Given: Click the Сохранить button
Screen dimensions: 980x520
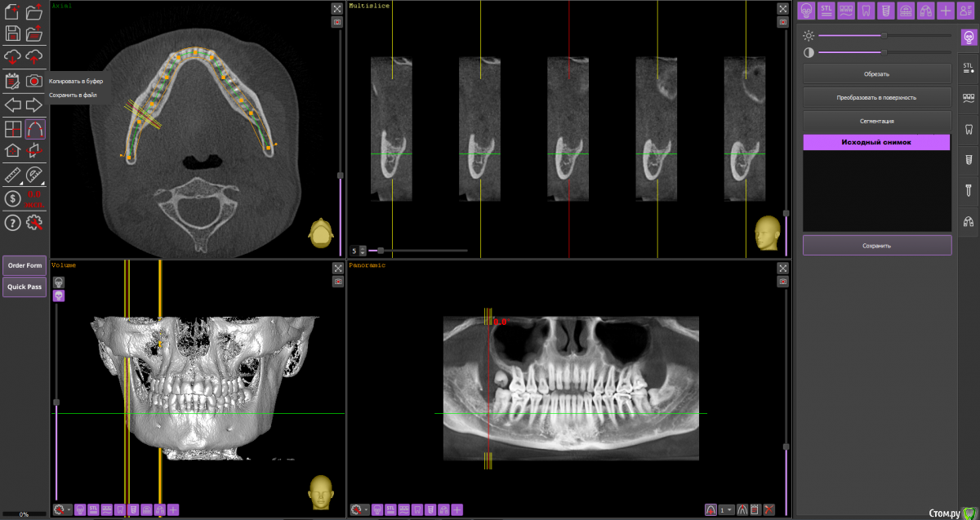Looking at the screenshot, I should click(x=877, y=245).
